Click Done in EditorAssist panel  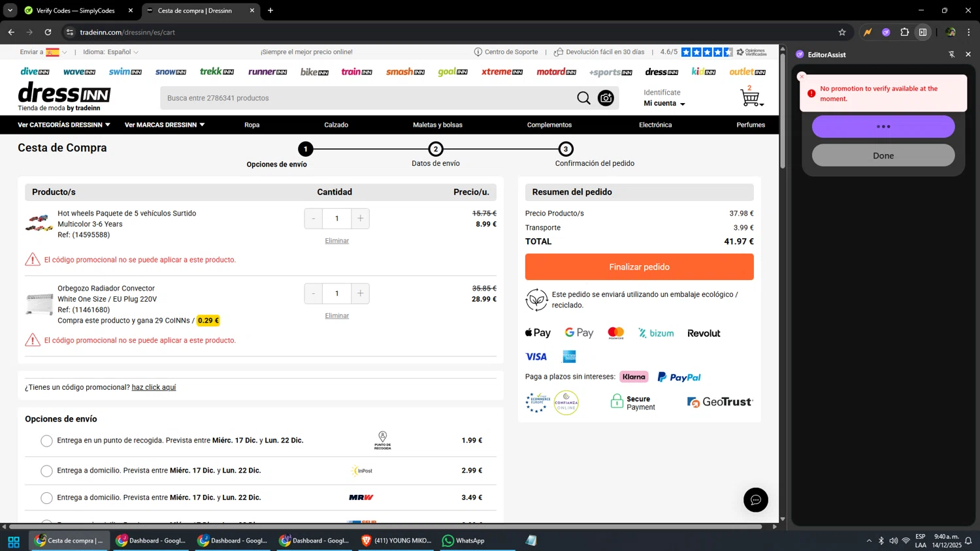pyautogui.click(x=883, y=155)
